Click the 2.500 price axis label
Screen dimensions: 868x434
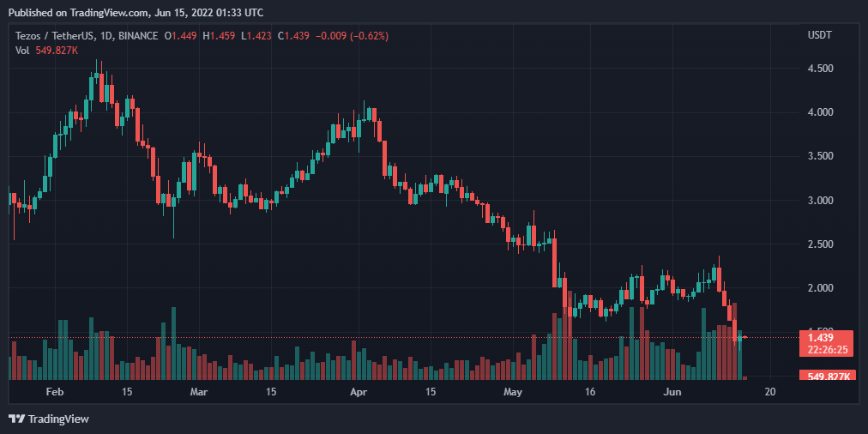tap(820, 244)
